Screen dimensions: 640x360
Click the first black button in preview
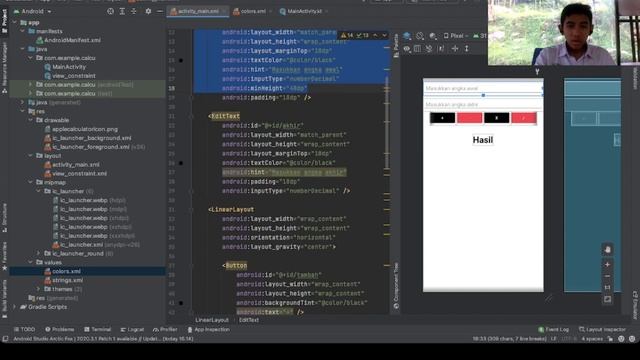[442, 118]
